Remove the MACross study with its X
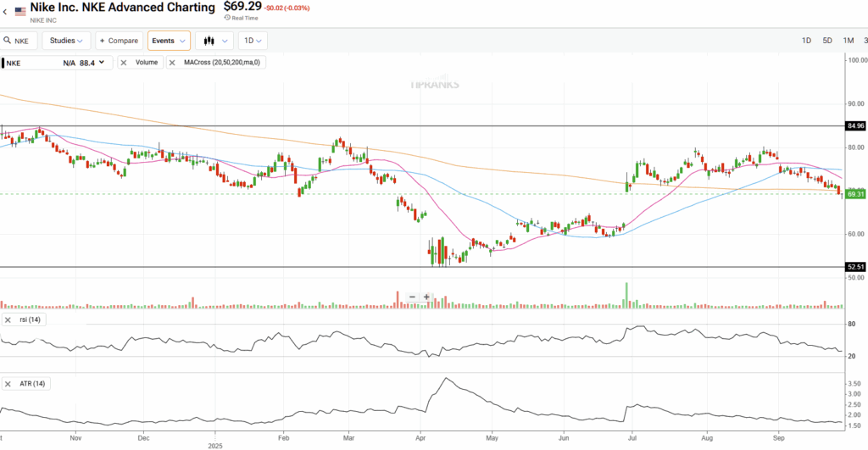Image resolution: width=868 pixels, height=450 pixels. coord(172,63)
